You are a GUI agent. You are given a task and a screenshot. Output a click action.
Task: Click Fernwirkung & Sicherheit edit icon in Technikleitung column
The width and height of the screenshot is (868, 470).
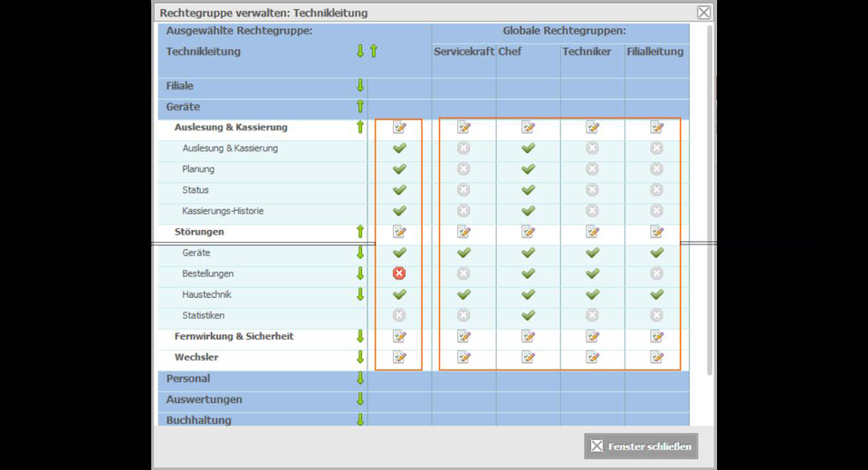(x=399, y=336)
